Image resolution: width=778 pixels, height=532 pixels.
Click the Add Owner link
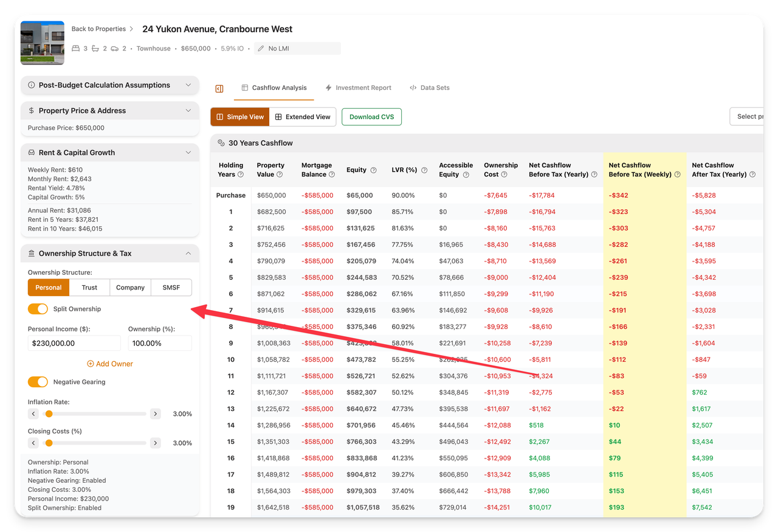pyautogui.click(x=110, y=364)
